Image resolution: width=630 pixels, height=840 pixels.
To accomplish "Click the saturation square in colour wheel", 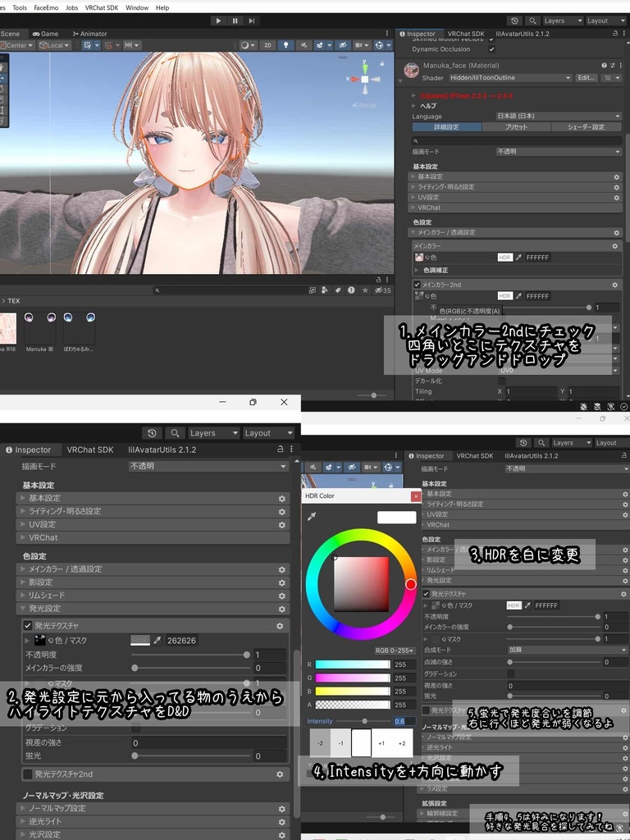I will click(362, 584).
